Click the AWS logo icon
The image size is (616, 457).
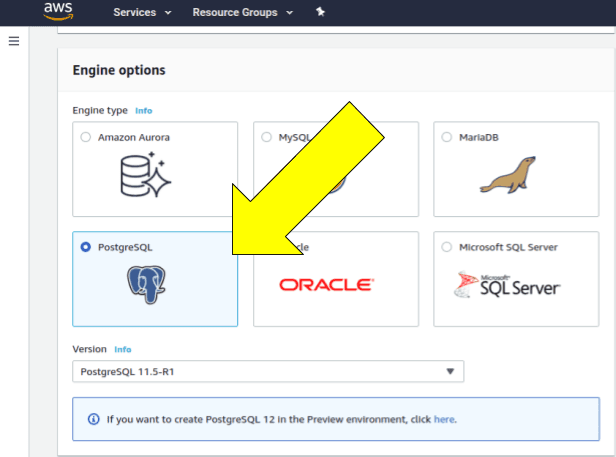click(x=60, y=12)
